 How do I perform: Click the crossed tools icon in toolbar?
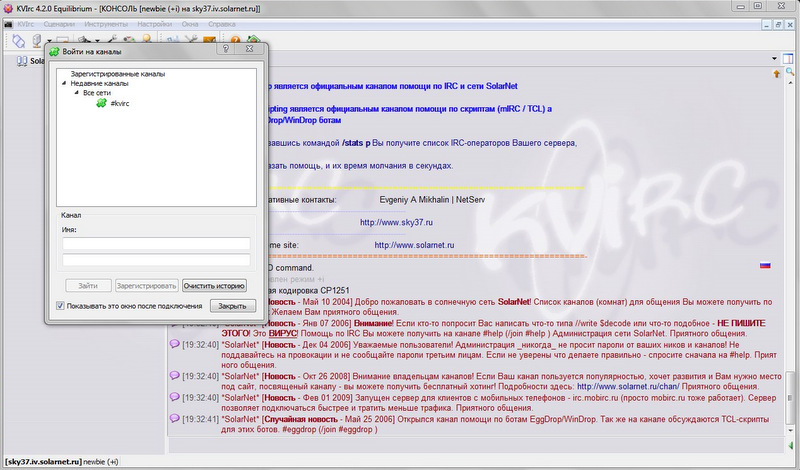(191, 39)
